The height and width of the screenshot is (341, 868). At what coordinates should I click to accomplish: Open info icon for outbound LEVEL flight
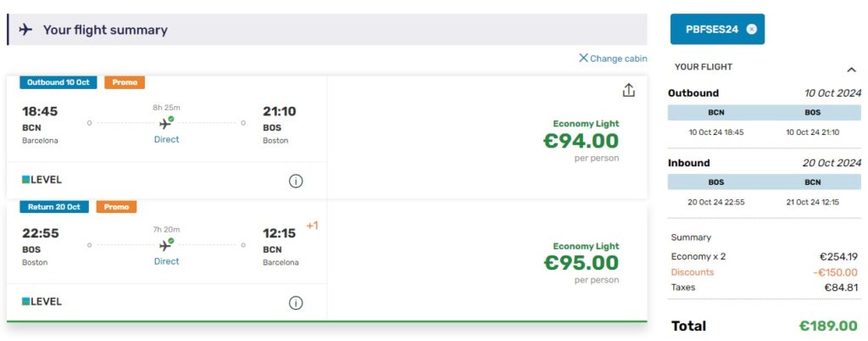click(x=296, y=181)
